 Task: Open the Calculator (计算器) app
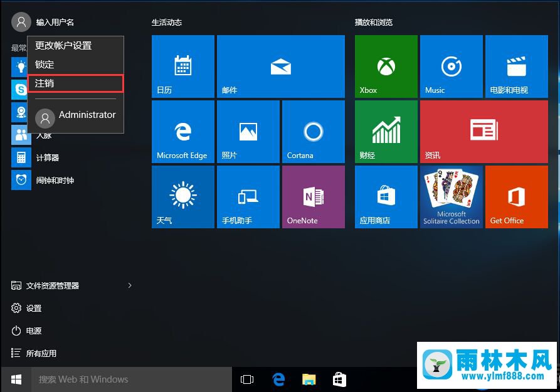(21, 157)
